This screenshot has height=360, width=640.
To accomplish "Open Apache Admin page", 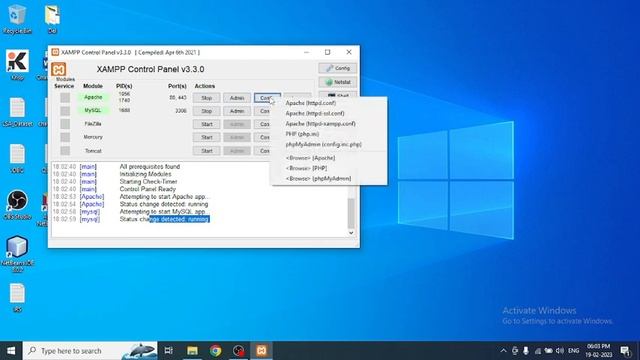I will (x=237, y=98).
